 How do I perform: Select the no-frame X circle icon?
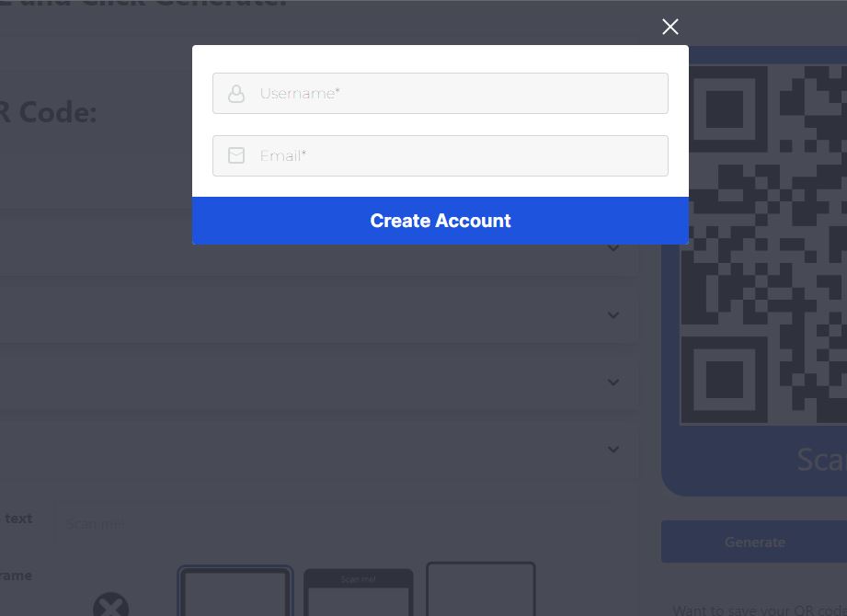pos(110,605)
